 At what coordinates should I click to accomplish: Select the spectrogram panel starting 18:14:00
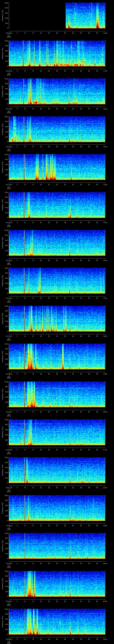[57, 205]
